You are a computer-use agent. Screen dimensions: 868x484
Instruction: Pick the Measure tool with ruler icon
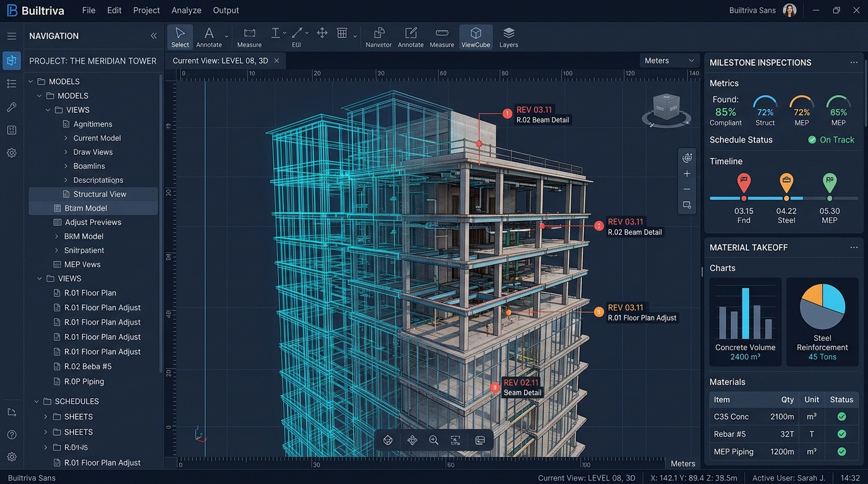442,37
